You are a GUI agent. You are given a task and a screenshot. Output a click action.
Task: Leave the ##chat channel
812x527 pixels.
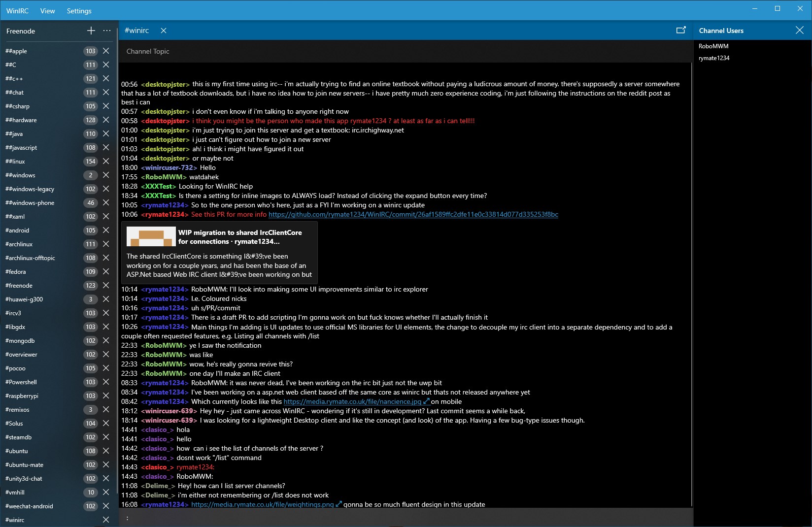pyautogui.click(x=106, y=92)
